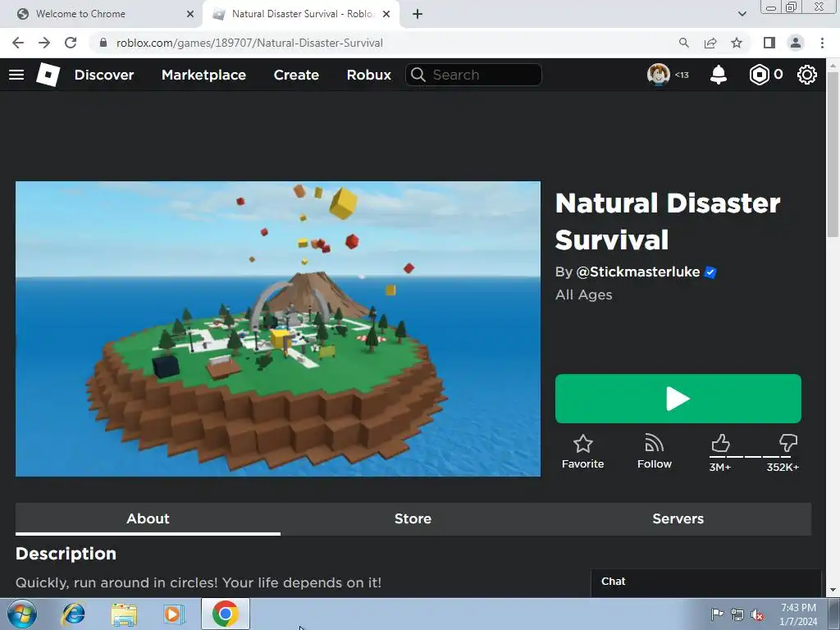Open the Robux page
The height and width of the screenshot is (630, 840).
pos(368,75)
